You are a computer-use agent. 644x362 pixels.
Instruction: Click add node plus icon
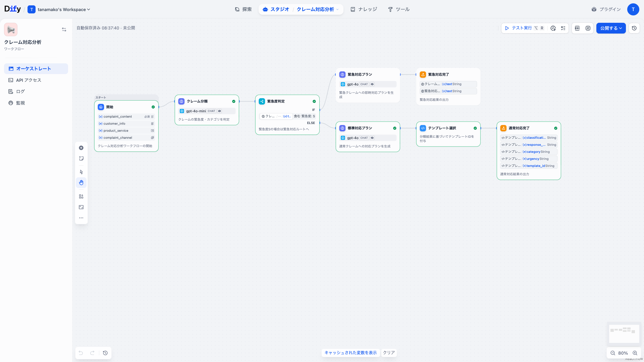point(81,148)
